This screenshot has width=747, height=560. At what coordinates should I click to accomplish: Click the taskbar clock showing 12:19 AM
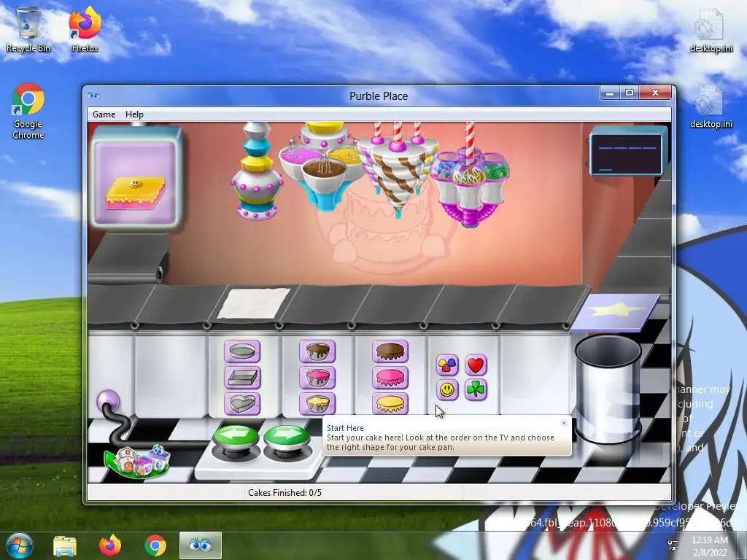(x=710, y=546)
